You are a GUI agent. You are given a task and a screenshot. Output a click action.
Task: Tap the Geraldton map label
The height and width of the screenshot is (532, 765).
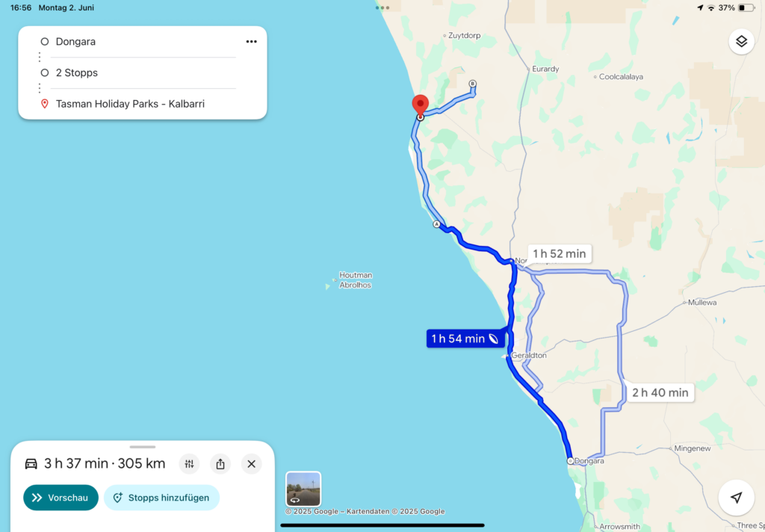pos(529,356)
